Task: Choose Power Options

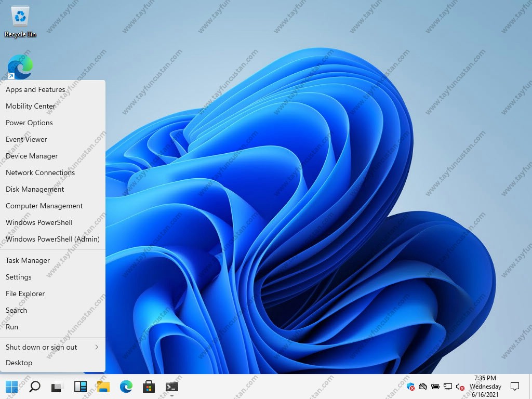Action: coord(52,123)
